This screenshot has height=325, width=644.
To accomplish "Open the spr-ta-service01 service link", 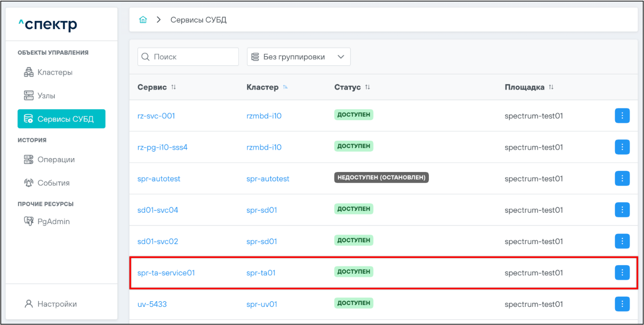I will [x=166, y=273].
